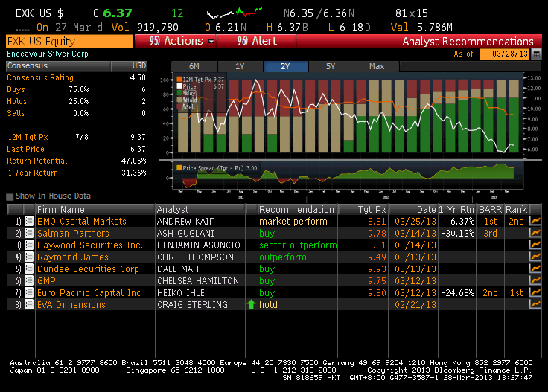The width and height of the screenshot is (548, 392).
Task: Open report document icon for Salman Partners
Action: (29, 233)
